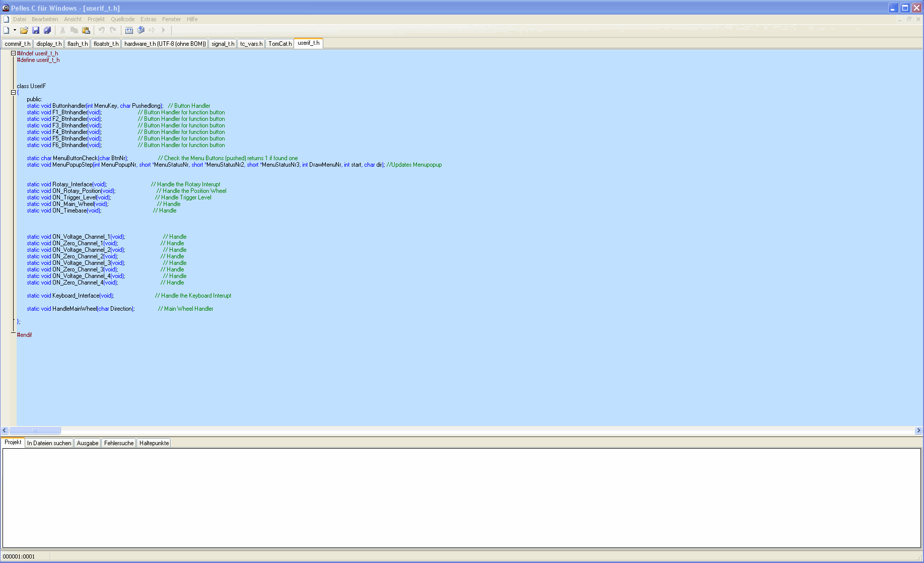Switch to the floatstr_t.h tab
This screenshot has width=924, height=563.
tap(106, 44)
